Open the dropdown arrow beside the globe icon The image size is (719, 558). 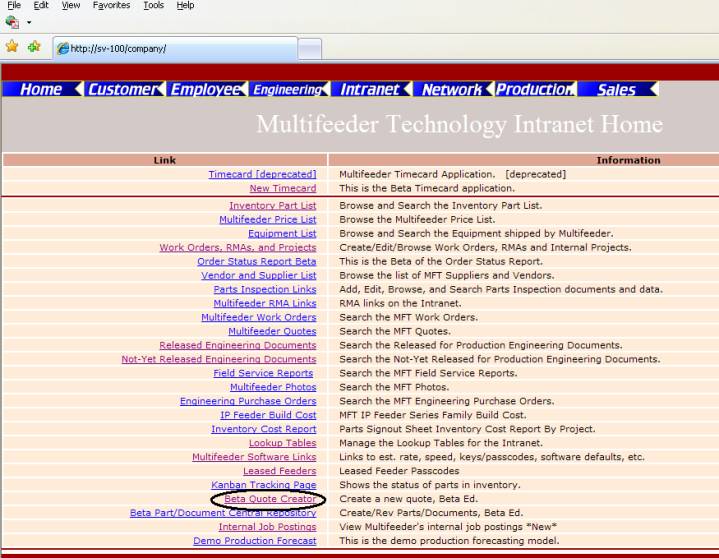tap(29, 22)
